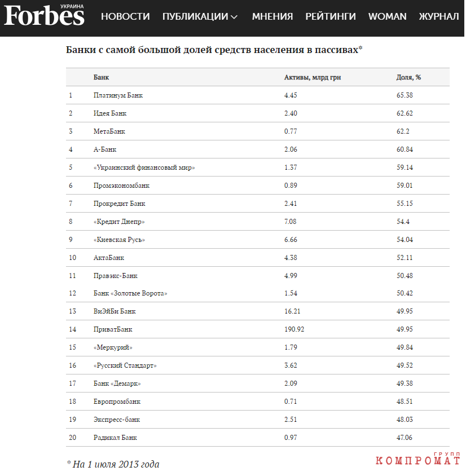Open the МНЕНИЯ section

coord(272,16)
